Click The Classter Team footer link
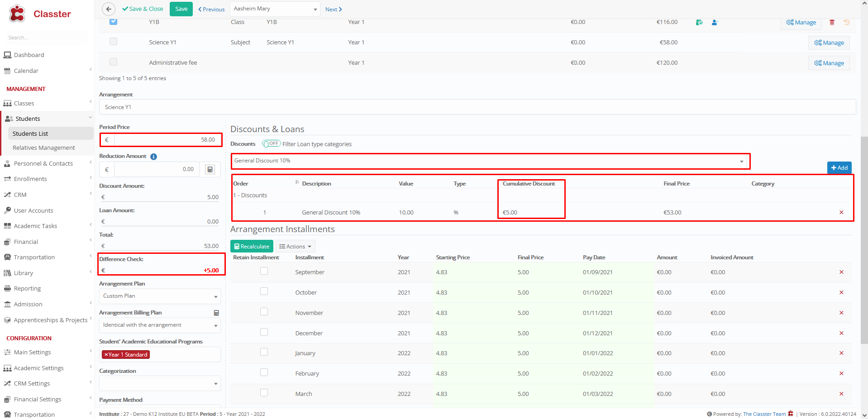Image resolution: width=868 pixels, height=419 pixels. (764, 414)
